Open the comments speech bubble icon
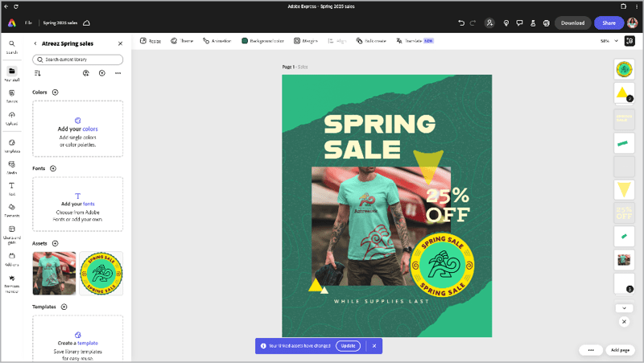Screen dimensions: 644x363 (519, 23)
